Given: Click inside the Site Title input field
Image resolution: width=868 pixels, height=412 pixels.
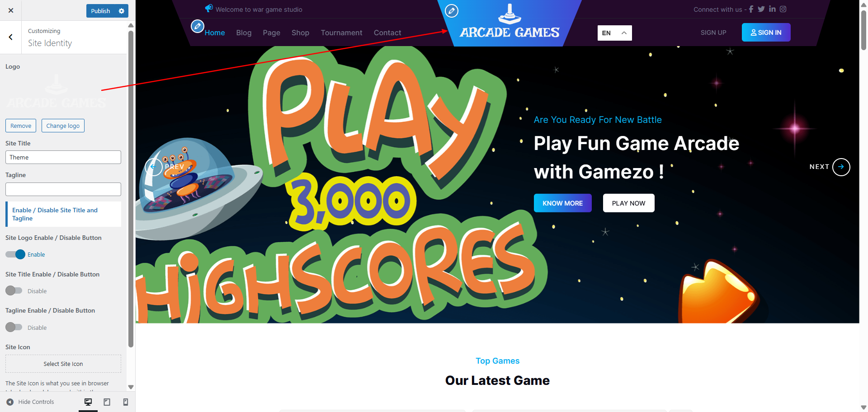Looking at the screenshot, I should pos(63,157).
